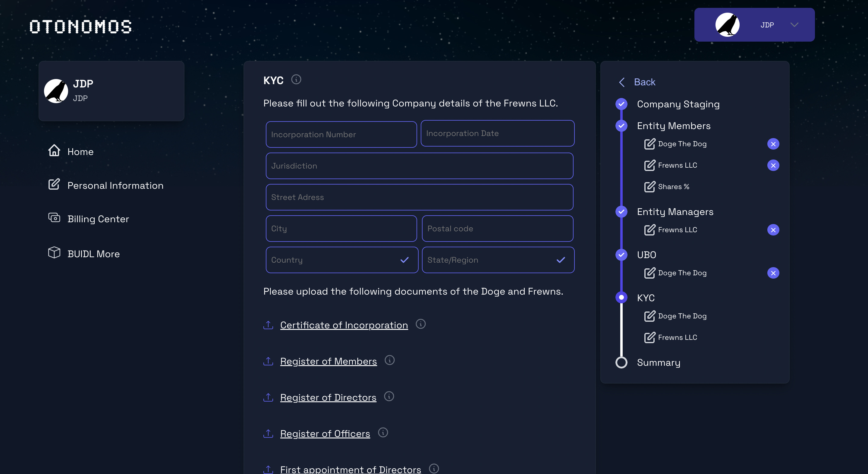Click the Home icon in the sidebar
Viewport: 868px width, 474px height.
tap(54, 151)
